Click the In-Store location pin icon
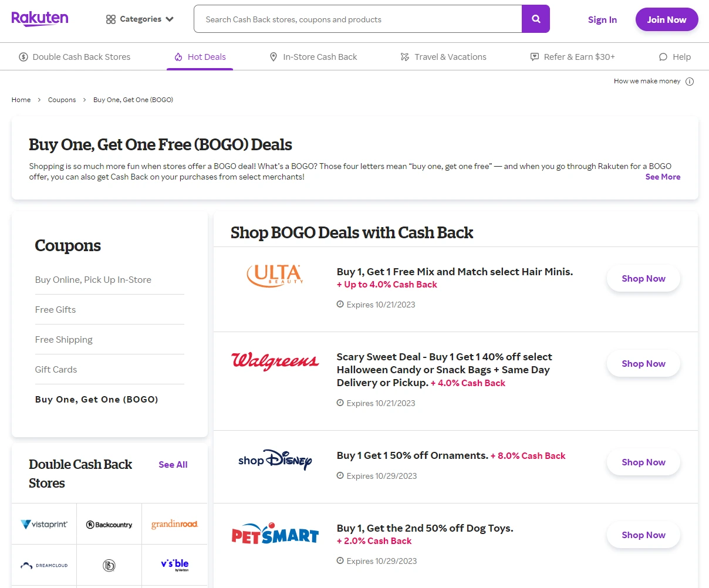The width and height of the screenshot is (709, 588). click(273, 57)
